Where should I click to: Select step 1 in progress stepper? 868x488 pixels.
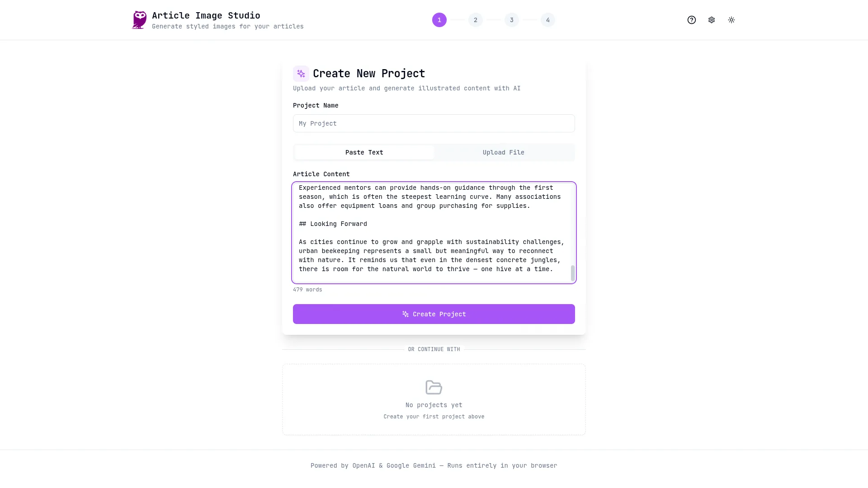[x=439, y=20]
